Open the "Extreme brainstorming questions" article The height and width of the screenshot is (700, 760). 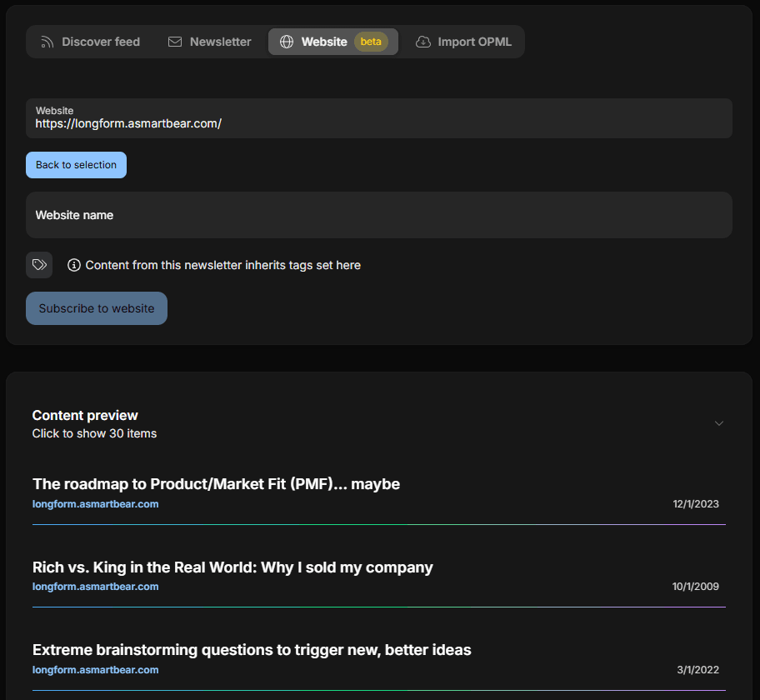tap(252, 650)
